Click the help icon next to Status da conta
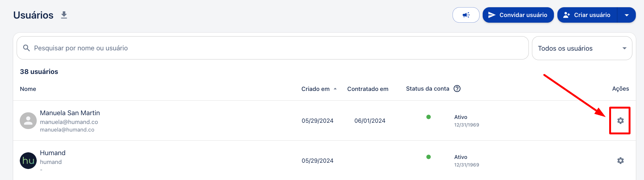This screenshot has height=180, width=644. click(457, 89)
